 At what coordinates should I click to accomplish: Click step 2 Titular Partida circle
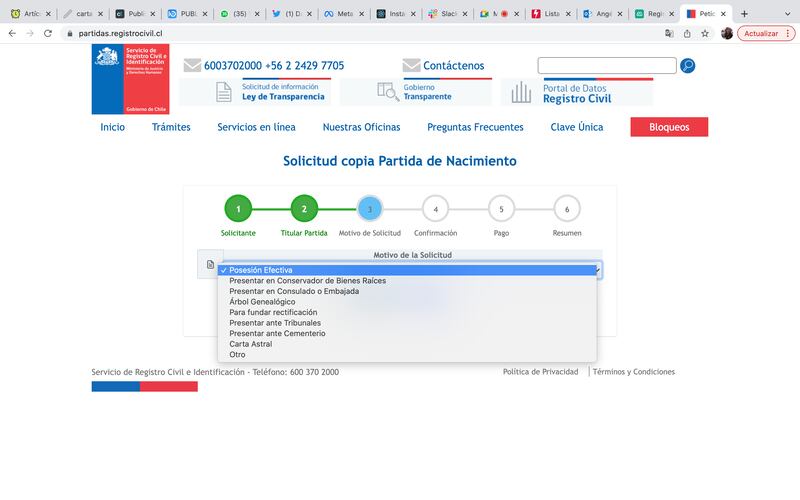[x=304, y=209]
